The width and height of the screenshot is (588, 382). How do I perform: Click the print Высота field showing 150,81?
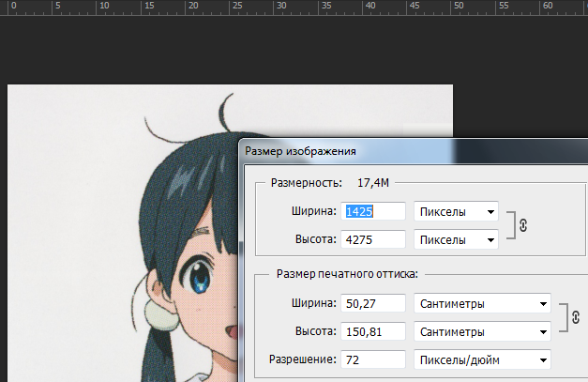374,331
